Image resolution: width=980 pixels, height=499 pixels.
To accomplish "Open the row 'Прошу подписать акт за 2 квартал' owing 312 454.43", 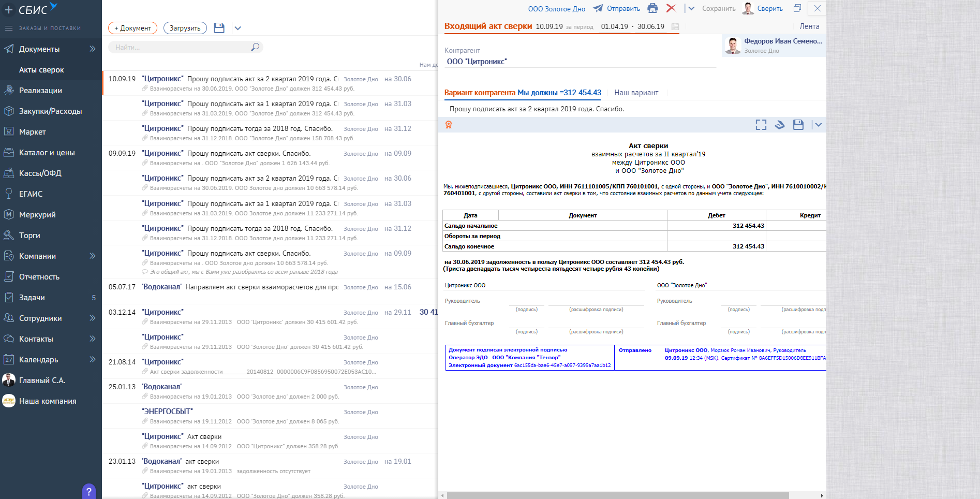I will pos(270,83).
